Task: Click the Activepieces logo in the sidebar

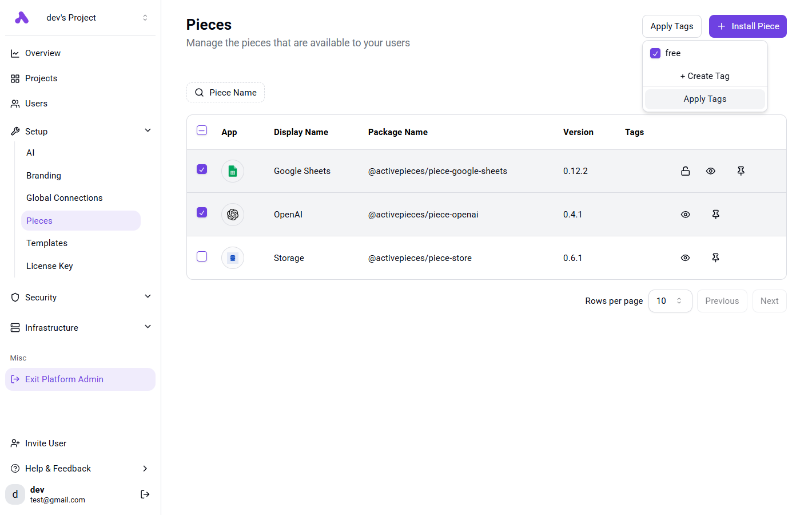Action: pos(22,18)
